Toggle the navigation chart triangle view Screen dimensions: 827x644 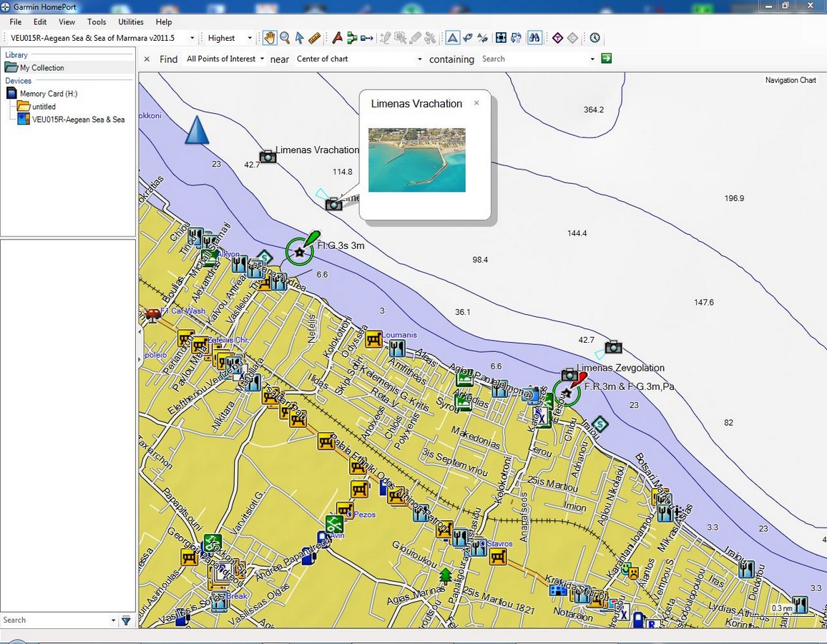[453, 37]
